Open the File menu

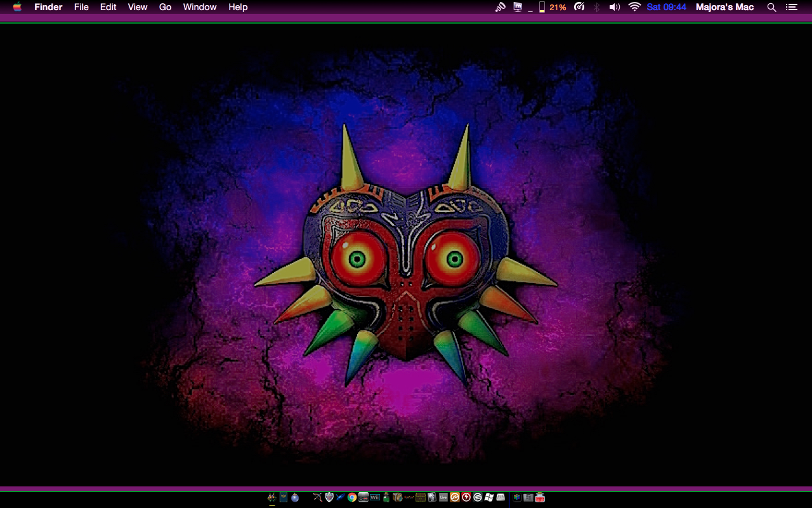(x=81, y=7)
